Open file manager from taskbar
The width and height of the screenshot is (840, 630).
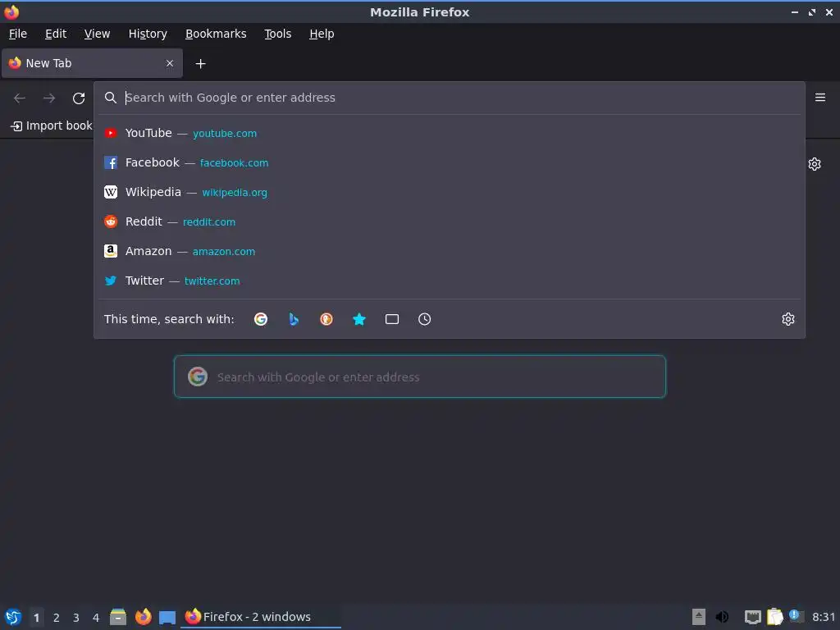click(x=118, y=617)
